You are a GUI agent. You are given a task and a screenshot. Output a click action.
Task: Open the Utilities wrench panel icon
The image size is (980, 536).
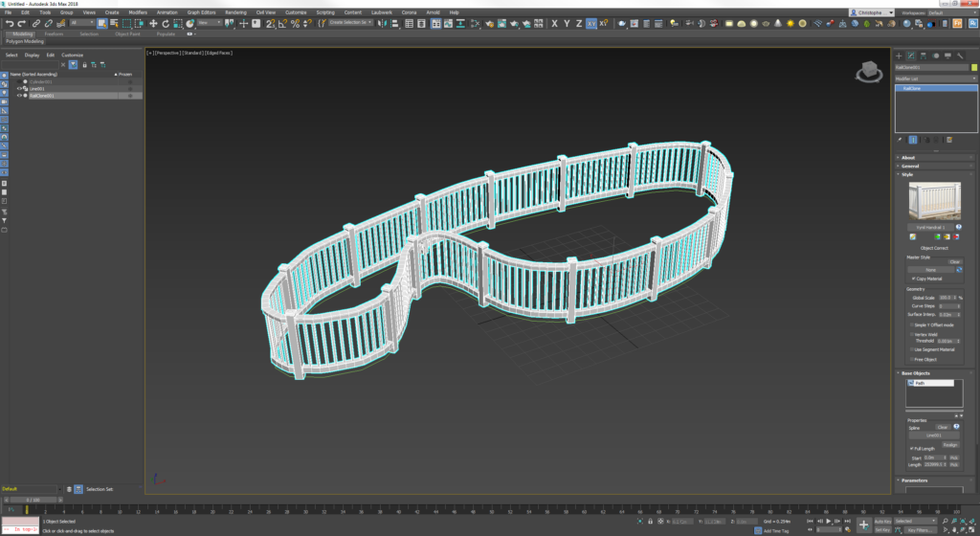[x=960, y=56]
